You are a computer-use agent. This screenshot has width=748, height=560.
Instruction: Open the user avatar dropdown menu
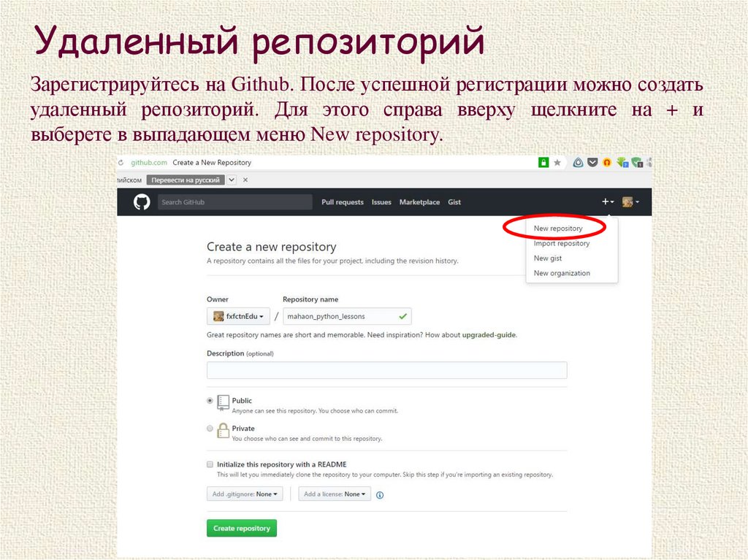coord(630,202)
